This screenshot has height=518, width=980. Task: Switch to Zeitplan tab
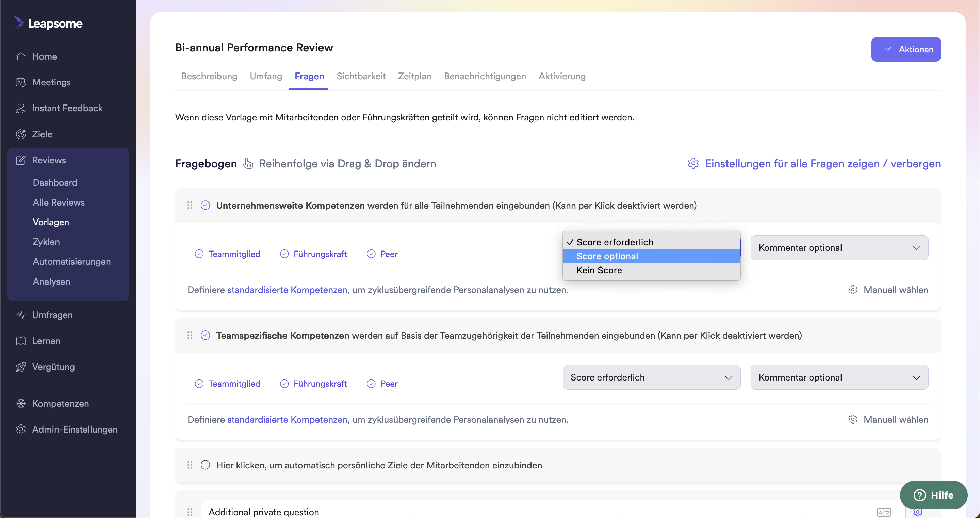click(x=415, y=76)
